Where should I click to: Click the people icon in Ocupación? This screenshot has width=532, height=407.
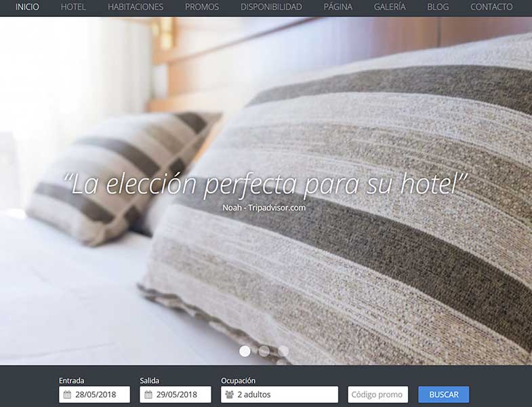coord(229,394)
